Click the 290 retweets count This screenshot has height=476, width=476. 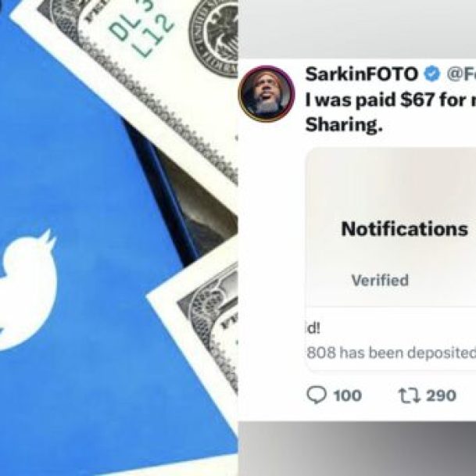pos(441,395)
